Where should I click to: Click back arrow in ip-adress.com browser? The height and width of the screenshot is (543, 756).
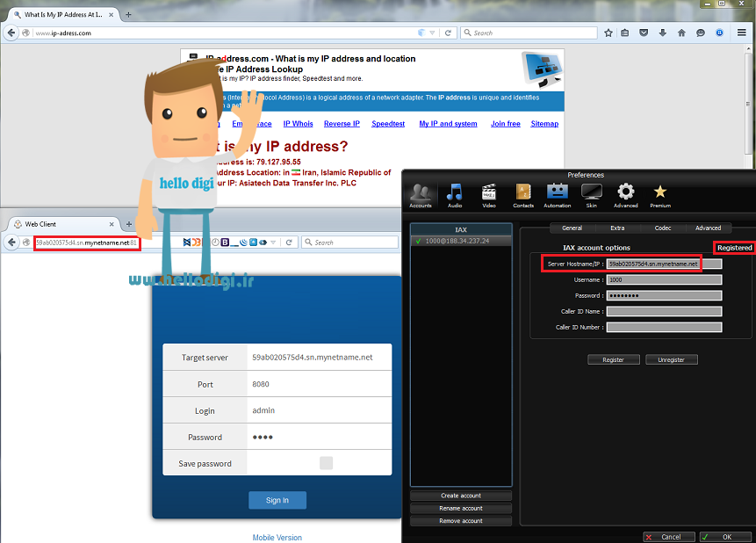coord(11,33)
